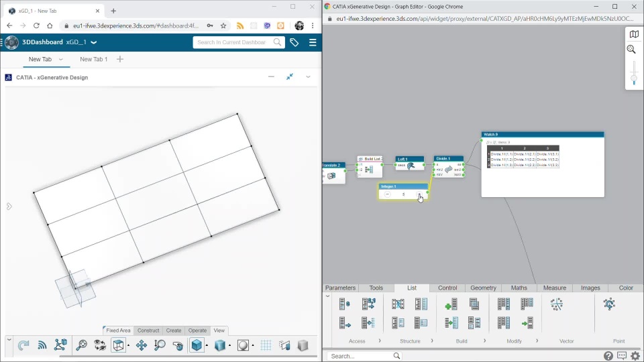
Task: Click the graph editor Search field
Action: [x=364, y=356]
